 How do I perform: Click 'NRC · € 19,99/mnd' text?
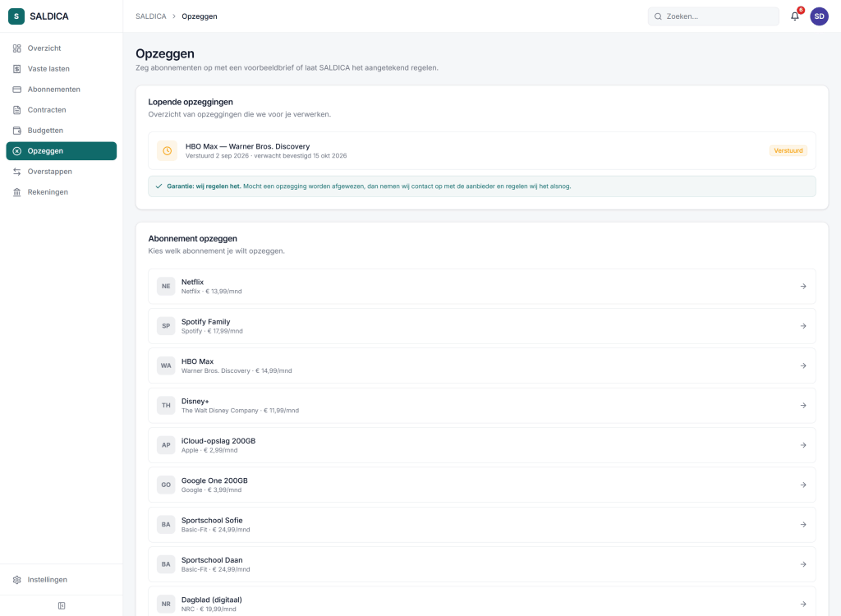(209, 609)
